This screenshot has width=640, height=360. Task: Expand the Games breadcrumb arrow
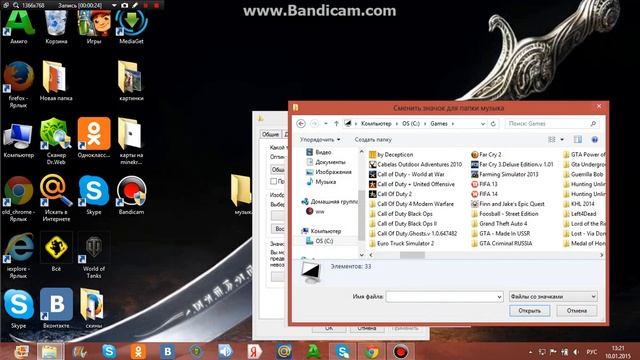coord(453,123)
